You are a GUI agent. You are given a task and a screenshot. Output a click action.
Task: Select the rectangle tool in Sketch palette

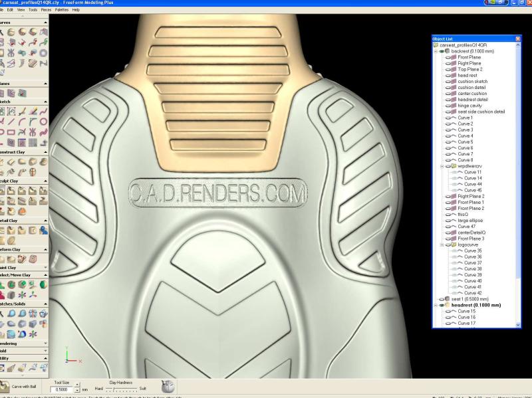(11, 132)
